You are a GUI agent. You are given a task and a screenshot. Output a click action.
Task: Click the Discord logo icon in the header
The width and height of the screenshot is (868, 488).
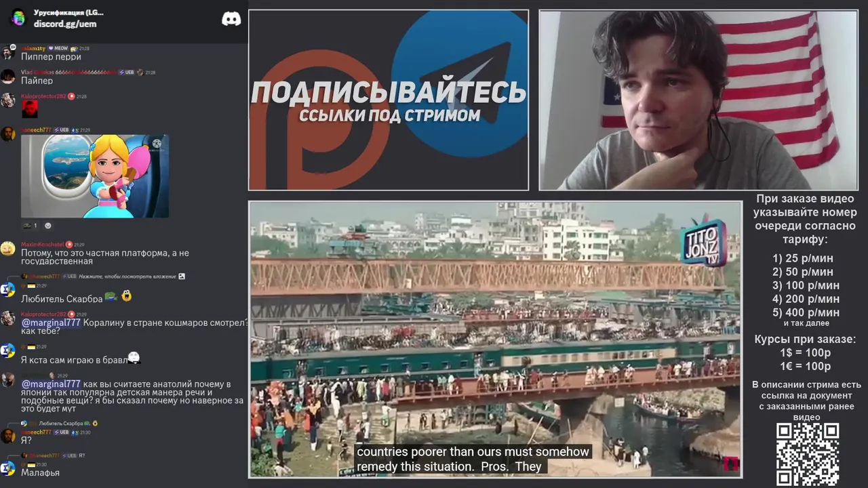(231, 19)
